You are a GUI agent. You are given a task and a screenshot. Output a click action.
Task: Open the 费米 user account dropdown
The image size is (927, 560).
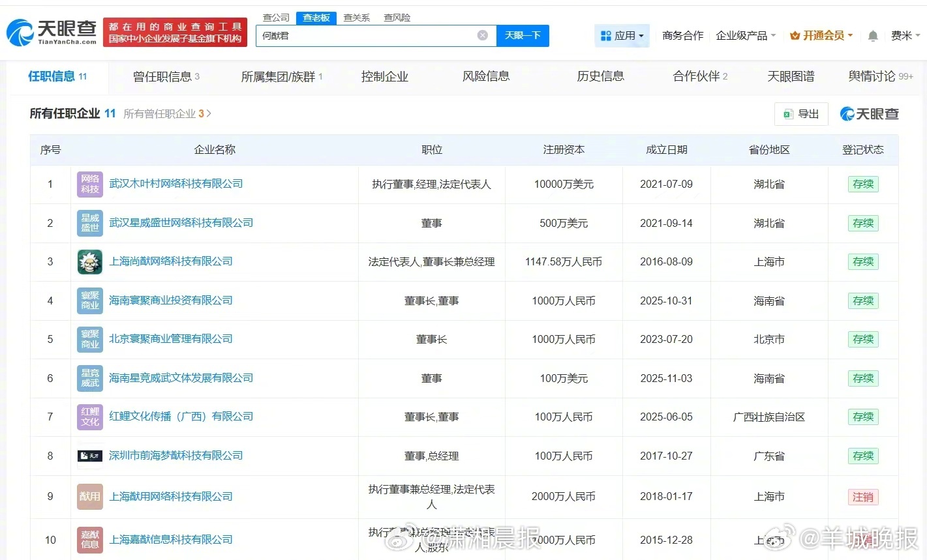pos(905,36)
